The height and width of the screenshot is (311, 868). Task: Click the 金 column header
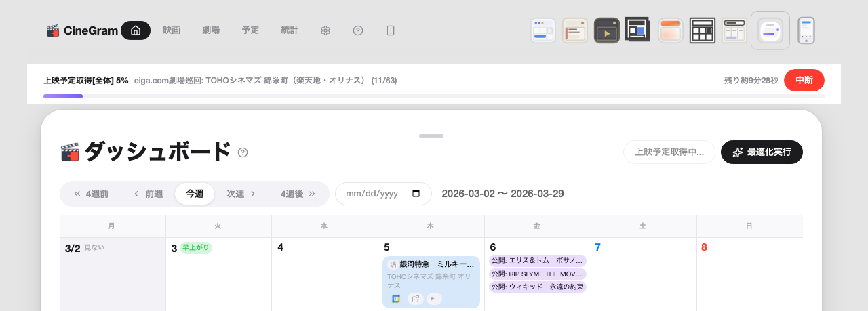pyautogui.click(x=537, y=226)
